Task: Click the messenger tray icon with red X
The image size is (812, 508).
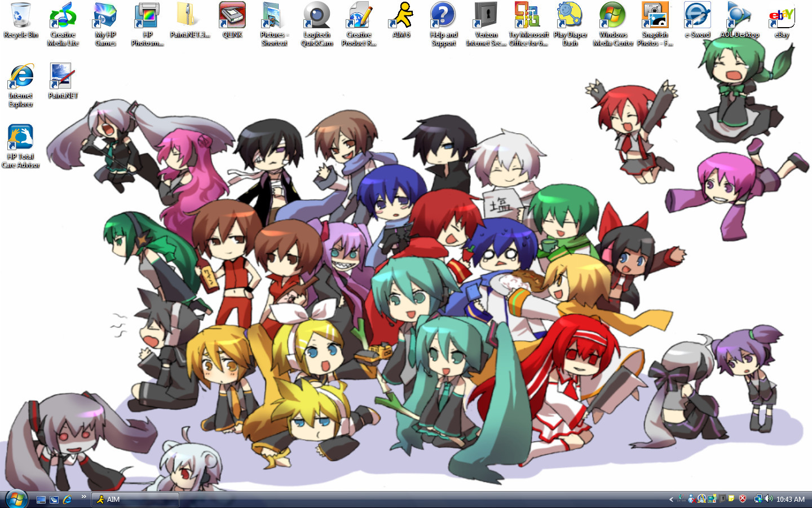Action: point(691,499)
